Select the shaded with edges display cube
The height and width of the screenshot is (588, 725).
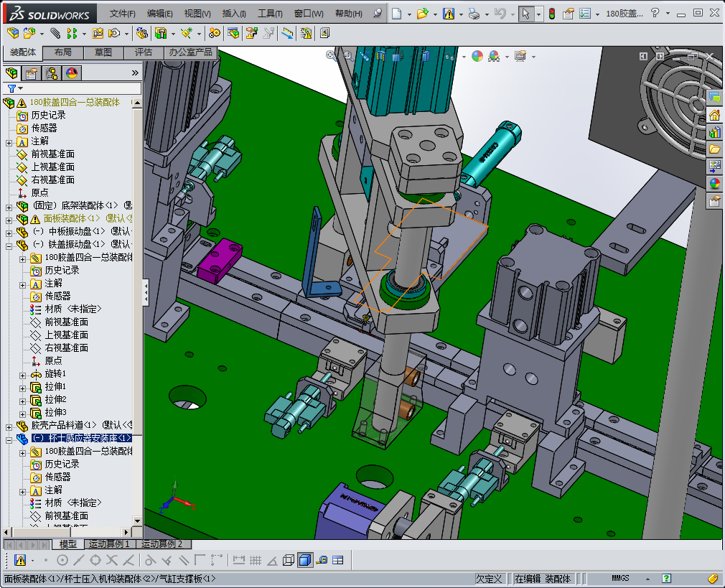(x=304, y=560)
